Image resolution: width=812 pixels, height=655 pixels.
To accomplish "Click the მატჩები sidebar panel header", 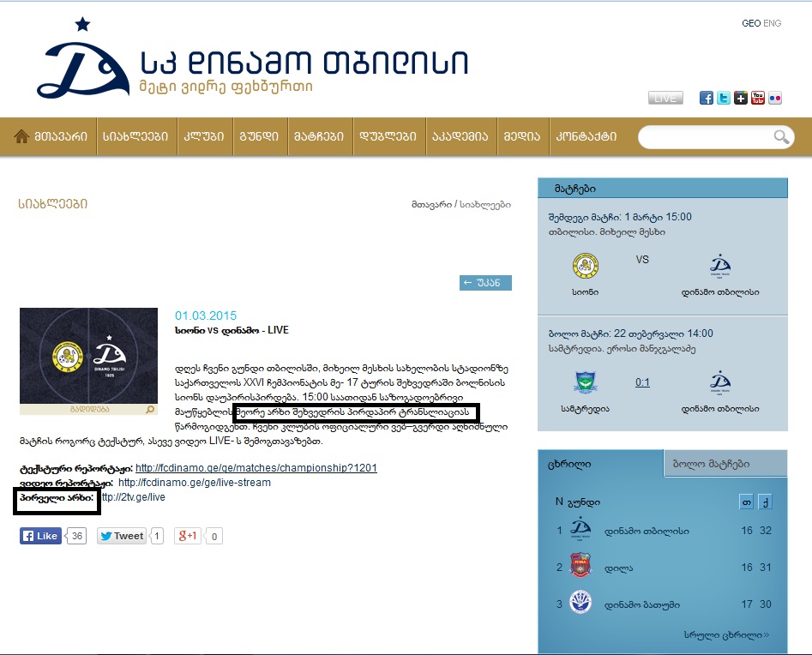I will tap(662, 188).
